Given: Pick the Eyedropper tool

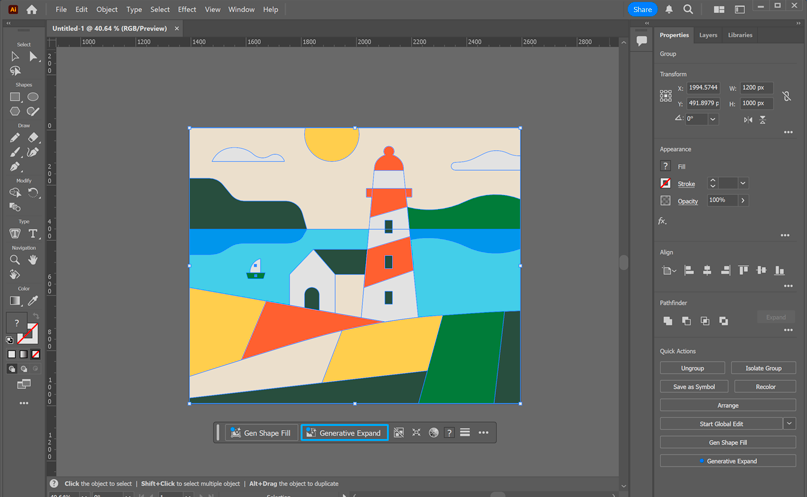Looking at the screenshot, I should pos(33,300).
